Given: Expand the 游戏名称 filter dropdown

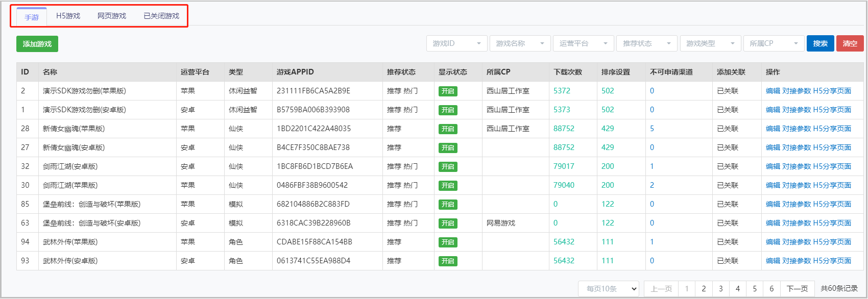Looking at the screenshot, I should 520,43.
